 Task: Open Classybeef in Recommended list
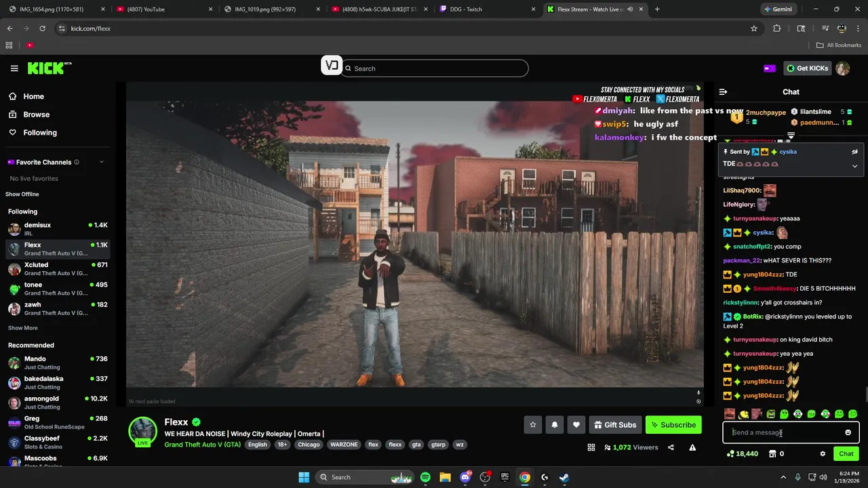pos(57,443)
